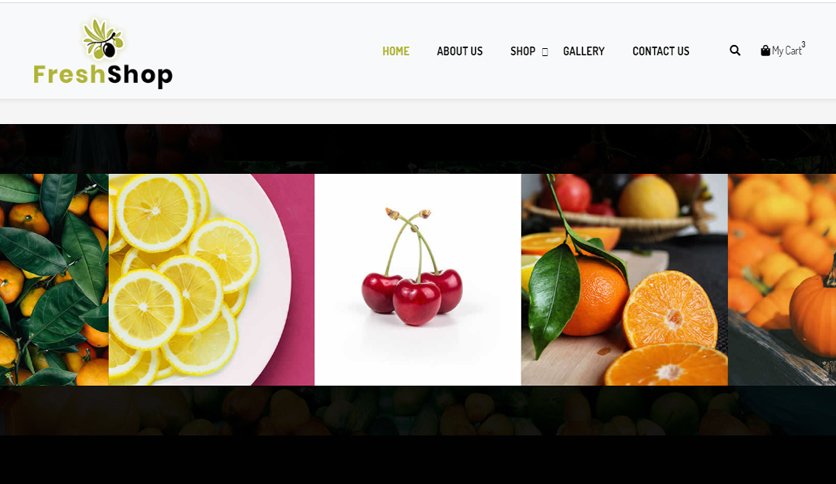The image size is (836, 484).
Task: Select the red cherries gallery image
Action: pos(417,279)
